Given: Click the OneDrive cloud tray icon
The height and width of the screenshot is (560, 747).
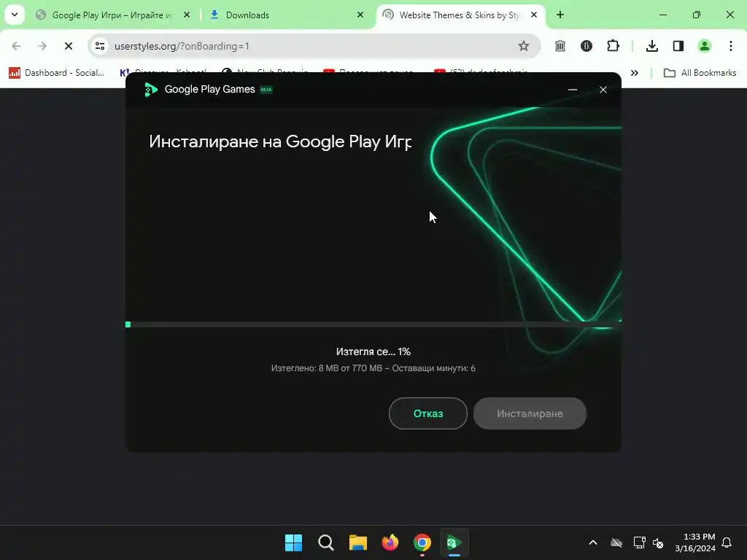Looking at the screenshot, I should pyautogui.click(x=616, y=542).
